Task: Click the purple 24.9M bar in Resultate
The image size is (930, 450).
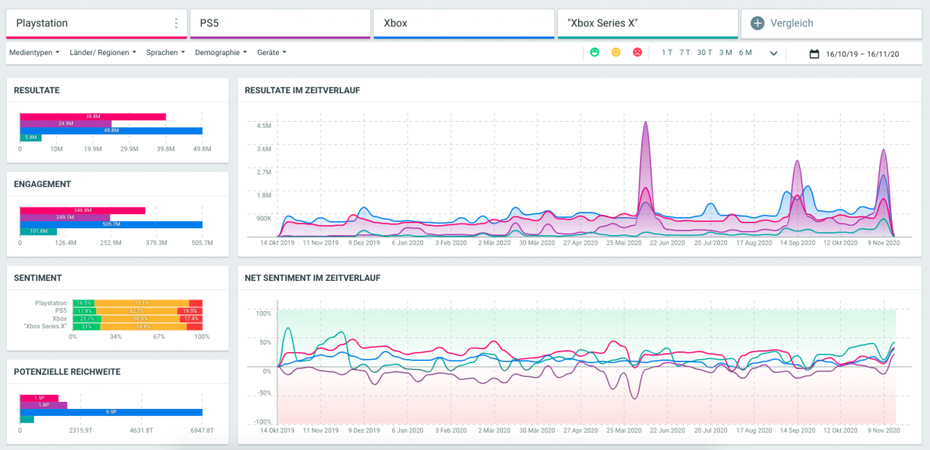Action: point(65,124)
